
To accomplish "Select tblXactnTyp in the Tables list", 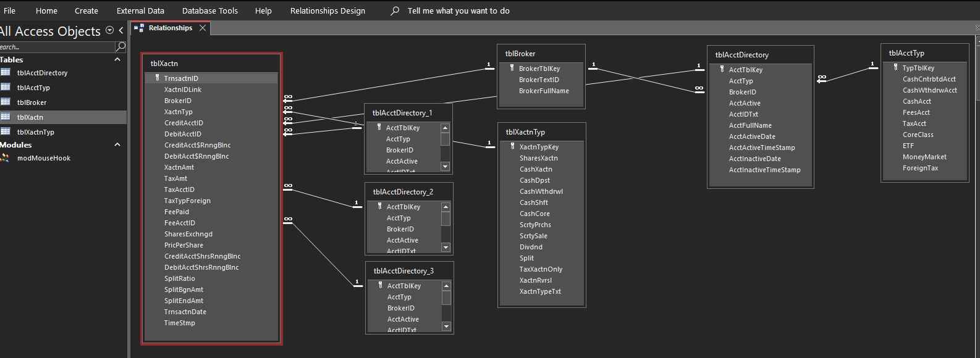I will (36, 132).
